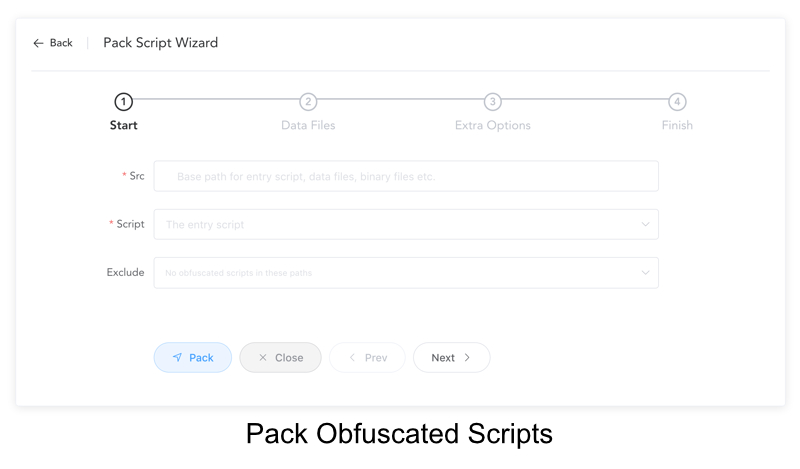The height and width of the screenshot is (469, 800).
Task: Click the left chevron on Prev button
Action: pos(352,357)
